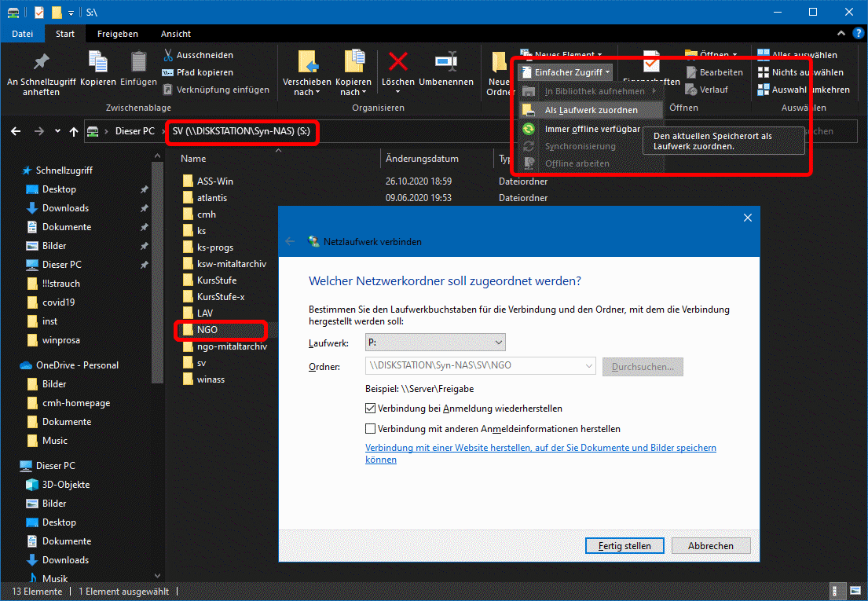Select Als Laufwerk zuordnen menu entry

[591, 110]
